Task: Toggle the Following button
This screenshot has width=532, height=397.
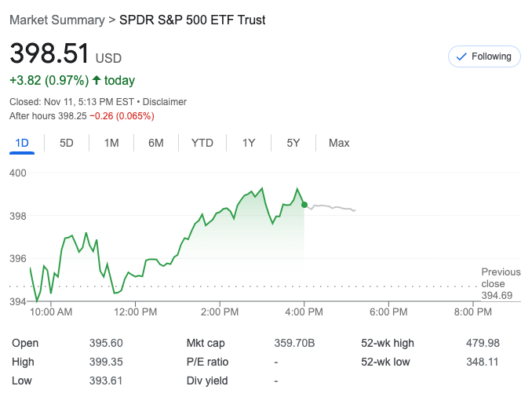Action: point(484,56)
